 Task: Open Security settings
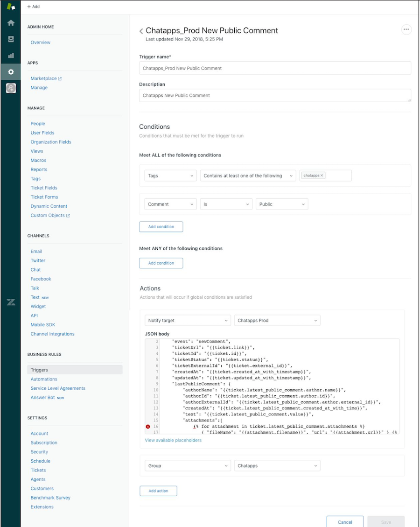(39, 452)
